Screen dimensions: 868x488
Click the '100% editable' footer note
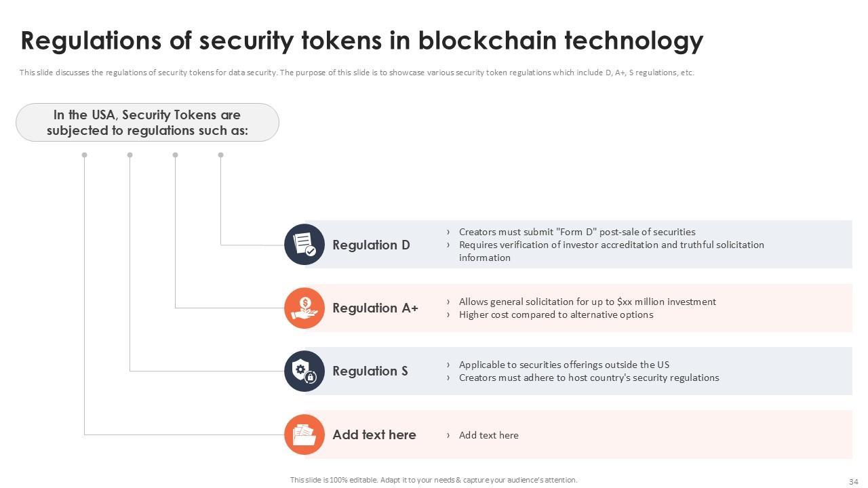433,480
